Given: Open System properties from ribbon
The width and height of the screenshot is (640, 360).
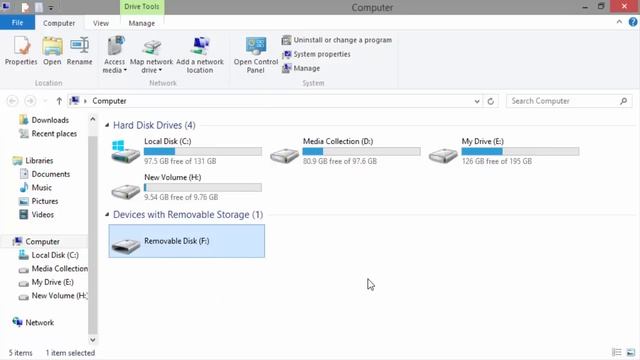Looking at the screenshot, I should coord(316,54).
